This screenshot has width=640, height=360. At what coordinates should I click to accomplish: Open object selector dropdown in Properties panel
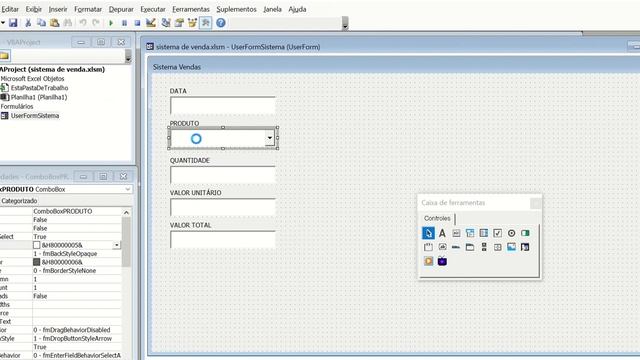click(x=128, y=189)
